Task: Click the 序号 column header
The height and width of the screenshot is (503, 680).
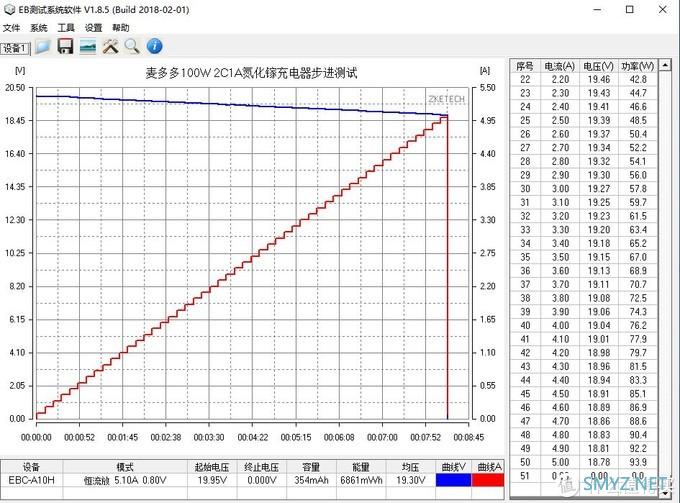Action: (525, 66)
